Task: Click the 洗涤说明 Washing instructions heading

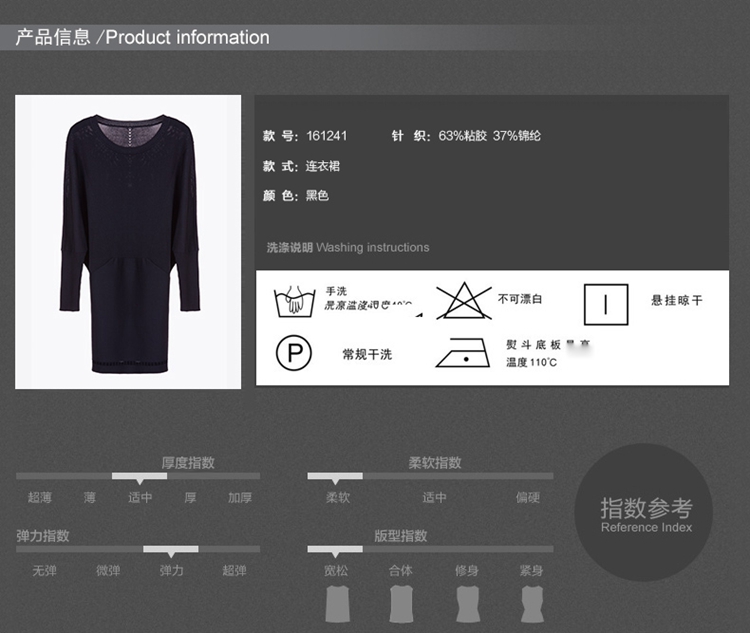Action: pyautogui.click(x=347, y=247)
